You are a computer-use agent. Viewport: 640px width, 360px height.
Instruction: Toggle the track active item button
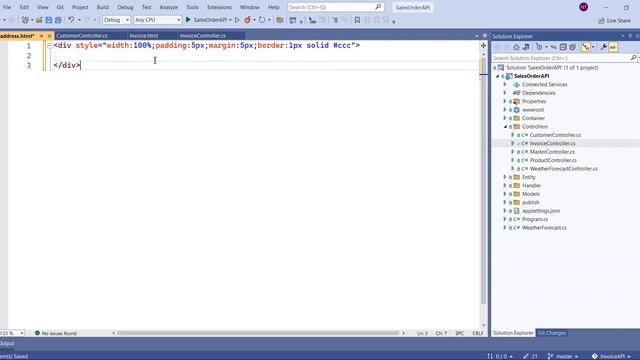[x=586, y=47]
